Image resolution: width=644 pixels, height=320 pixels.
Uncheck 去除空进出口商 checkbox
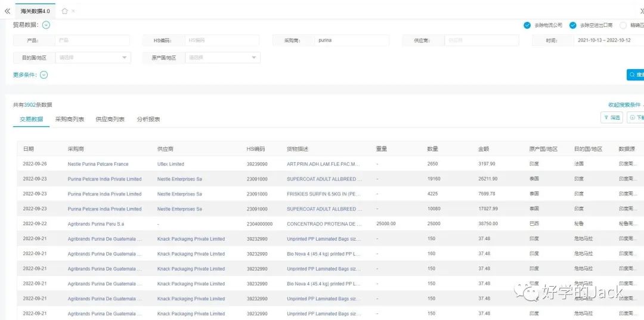(573, 25)
